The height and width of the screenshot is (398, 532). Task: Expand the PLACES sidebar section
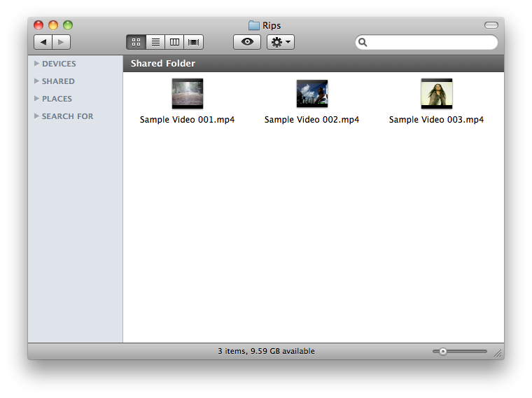(x=37, y=99)
